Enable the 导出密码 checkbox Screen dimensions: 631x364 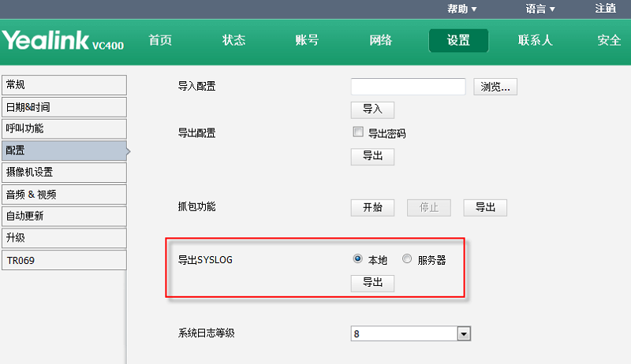tap(358, 132)
